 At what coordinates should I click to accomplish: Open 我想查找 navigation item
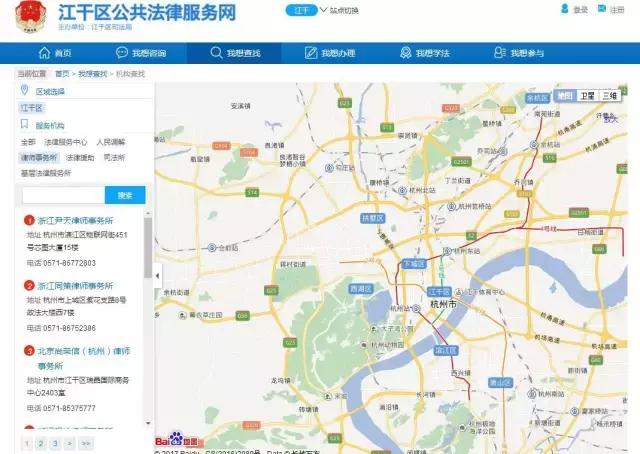click(236, 53)
